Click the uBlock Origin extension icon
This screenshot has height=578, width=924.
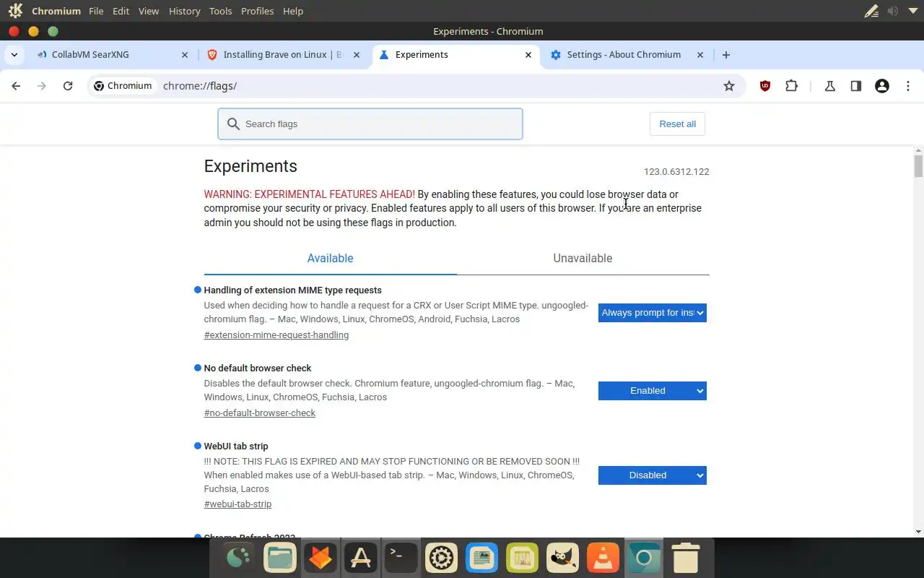click(x=765, y=86)
